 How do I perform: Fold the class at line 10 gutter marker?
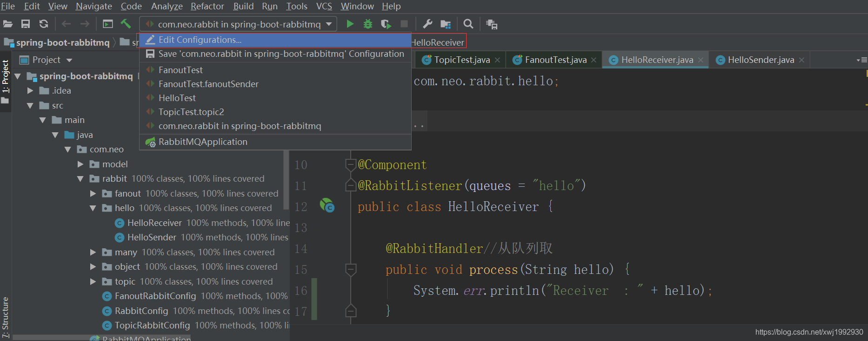click(x=351, y=164)
